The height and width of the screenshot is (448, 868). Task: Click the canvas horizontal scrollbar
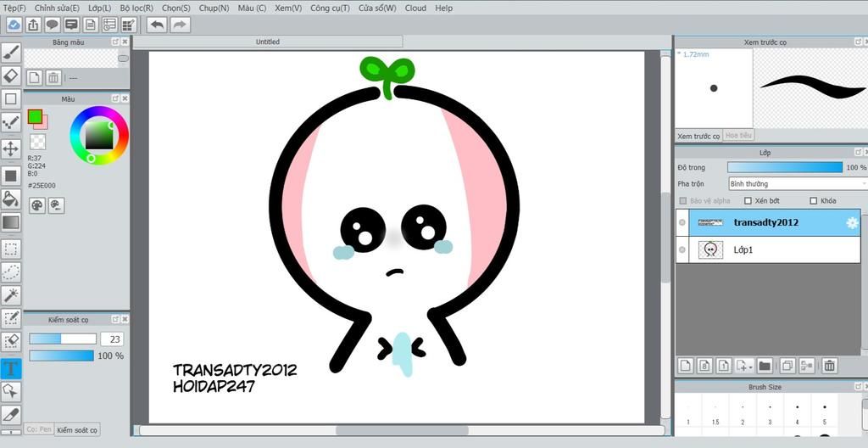401,430
